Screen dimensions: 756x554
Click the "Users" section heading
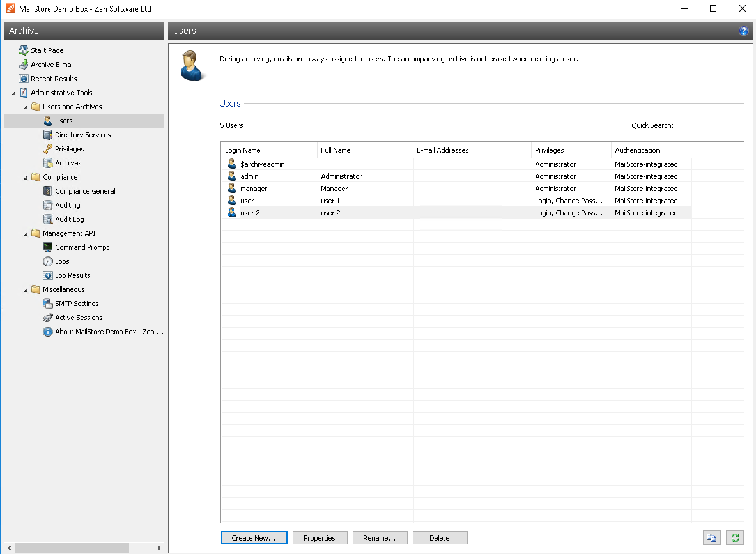(x=230, y=104)
